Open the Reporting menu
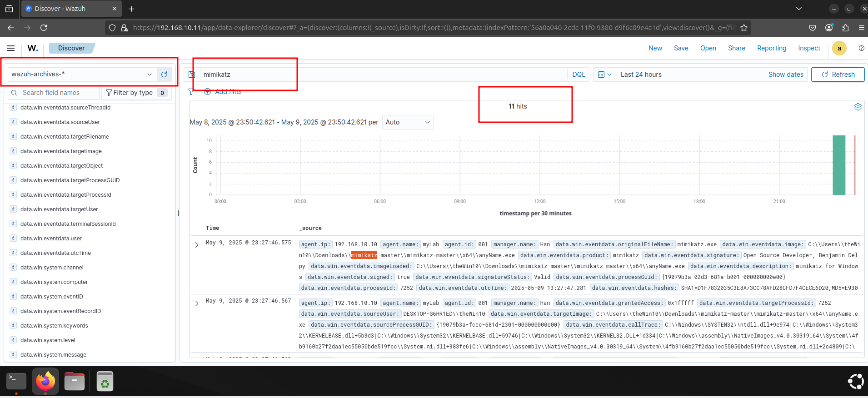Screen dimensions: 868x398 pyautogui.click(x=771, y=48)
